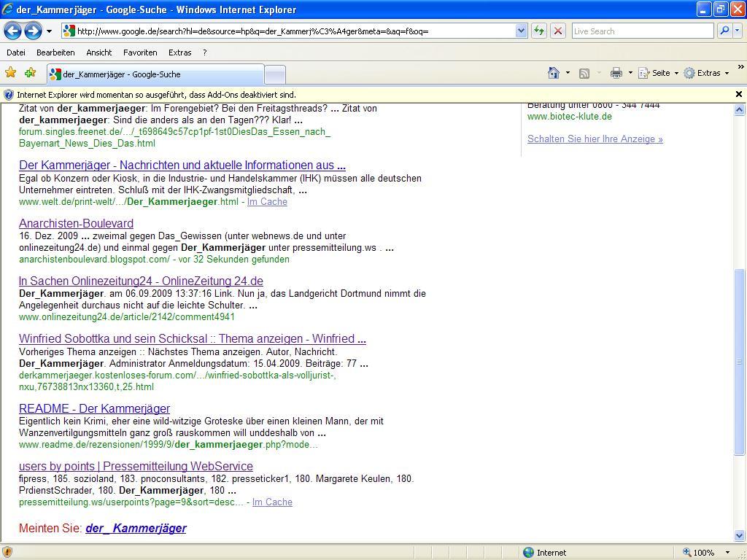Open the Der Kammerjäger - Nachrichten result

click(x=182, y=166)
